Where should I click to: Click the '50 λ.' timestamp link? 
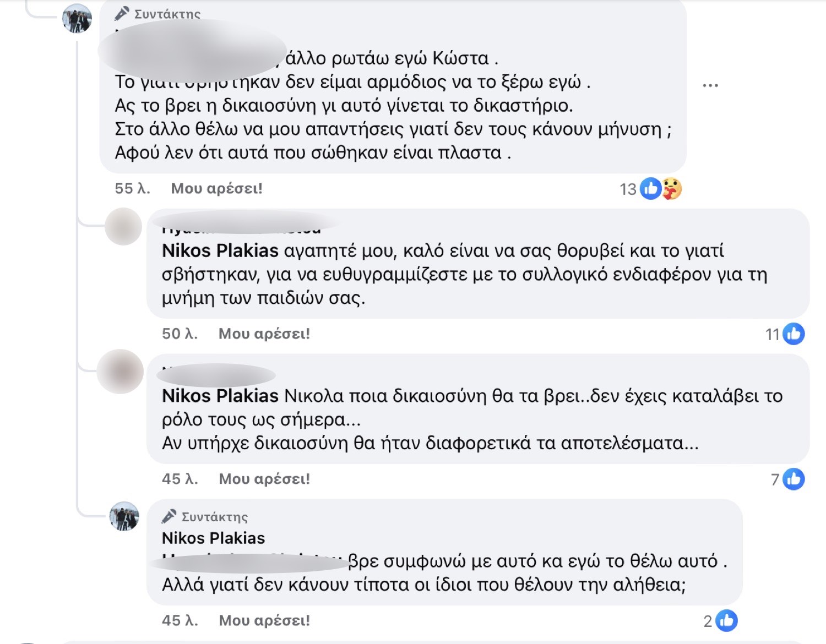180,334
